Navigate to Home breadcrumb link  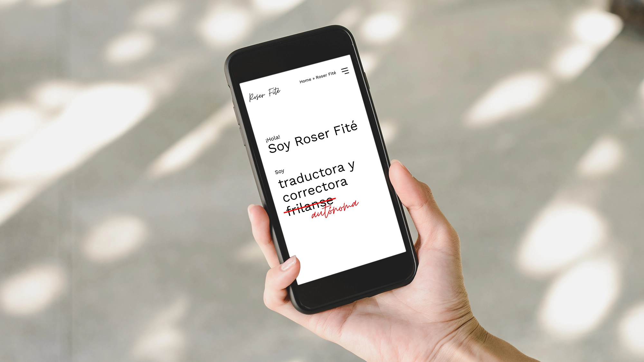click(304, 74)
